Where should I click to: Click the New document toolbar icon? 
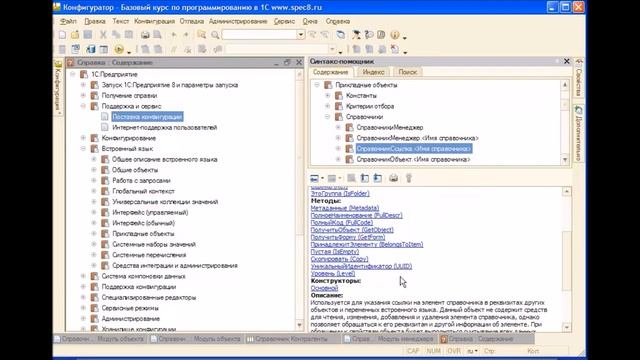(x=62, y=35)
